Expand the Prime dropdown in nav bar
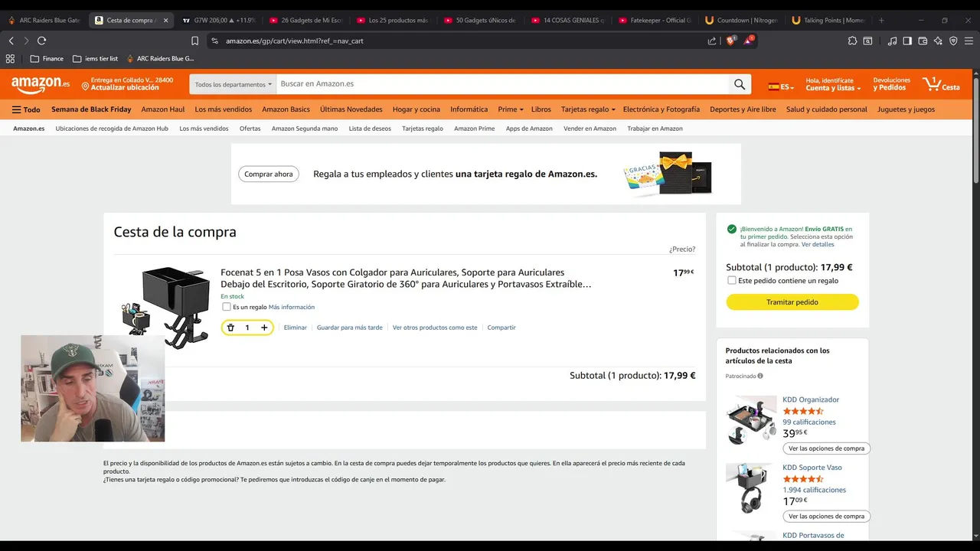Screen dimensions: 980x551 pyautogui.click(x=511, y=109)
